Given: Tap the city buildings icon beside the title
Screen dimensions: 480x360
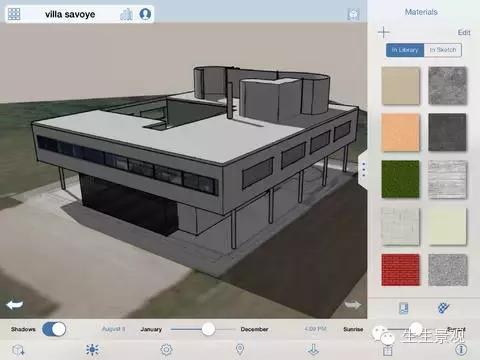Looking at the screenshot, I should tap(126, 14).
